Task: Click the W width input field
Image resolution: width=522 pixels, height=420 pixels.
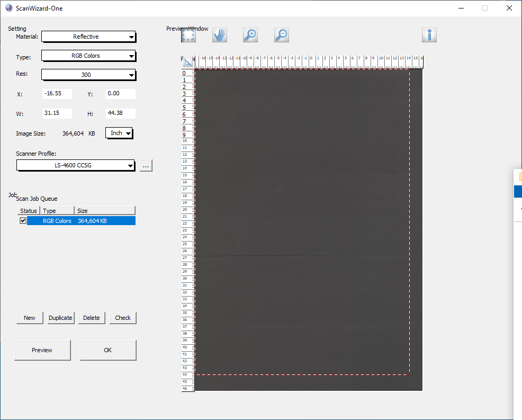Action: [x=57, y=113]
